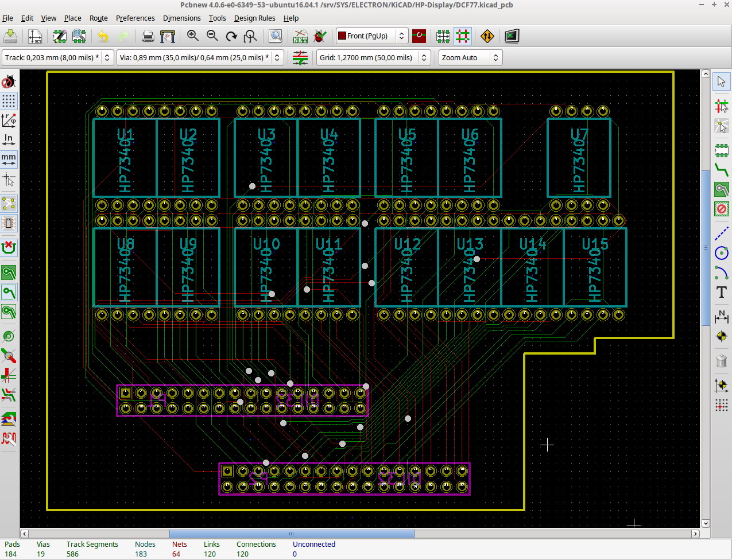Open the footprint editor
732x560 pixels.
click(60, 36)
